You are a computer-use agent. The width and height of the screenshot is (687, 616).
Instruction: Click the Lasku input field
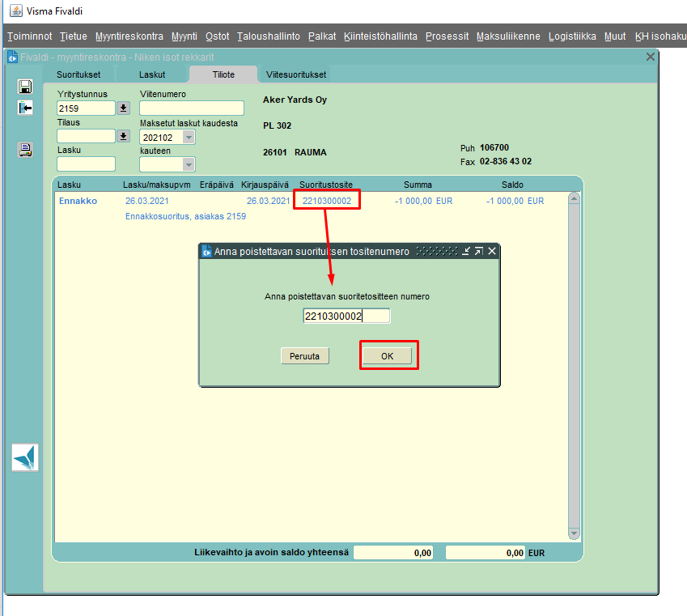pos(86,164)
